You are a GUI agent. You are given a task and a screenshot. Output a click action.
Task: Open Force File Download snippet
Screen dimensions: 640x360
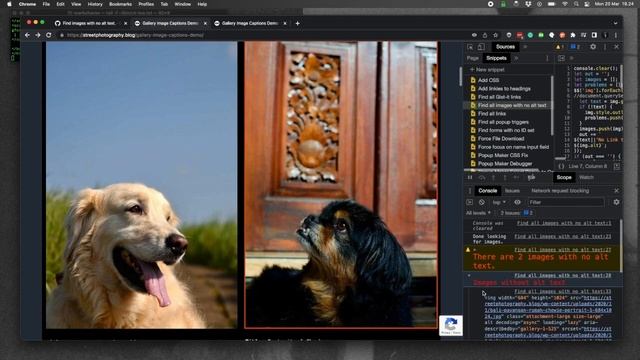(501, 139)
